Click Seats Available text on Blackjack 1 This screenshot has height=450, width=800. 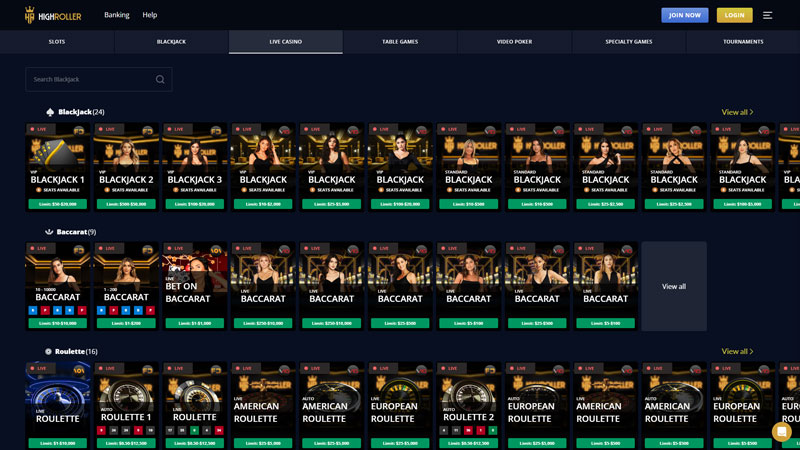[61, 190]
